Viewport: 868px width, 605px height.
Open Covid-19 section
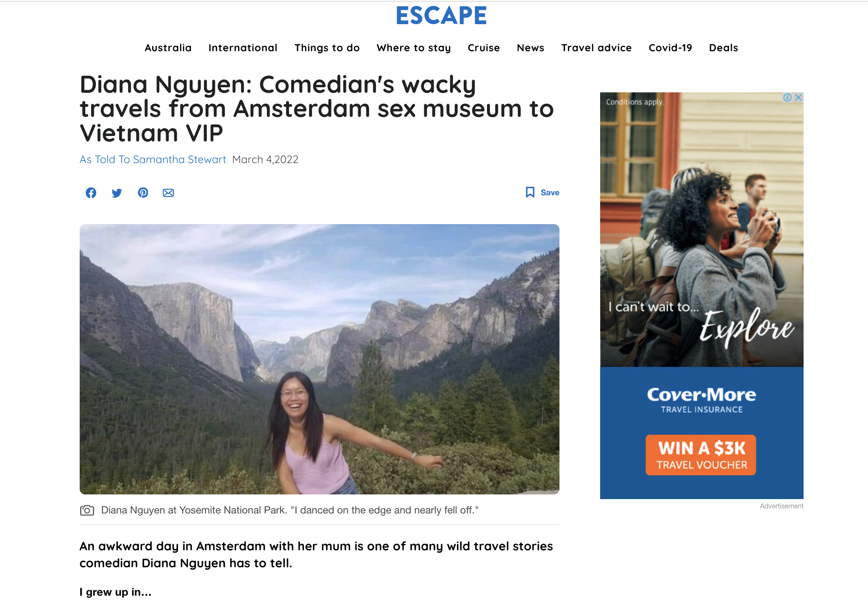pyautogui.click(x=670, y=48)
